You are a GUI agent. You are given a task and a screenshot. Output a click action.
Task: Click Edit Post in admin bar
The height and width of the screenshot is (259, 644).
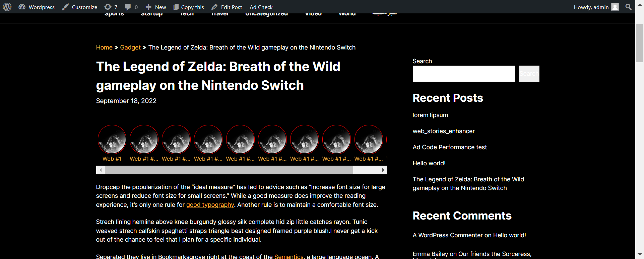227,7
